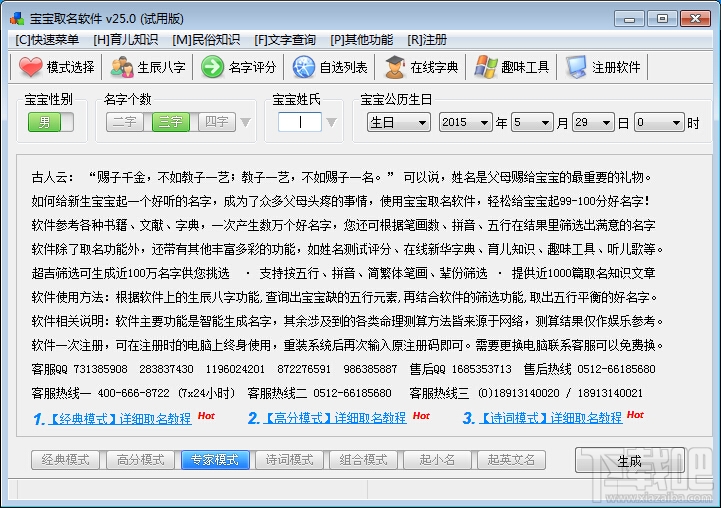This screenshot has height=508, width=721.
Task: Switch to 经典模式 tab
Action: click(65, 460)
